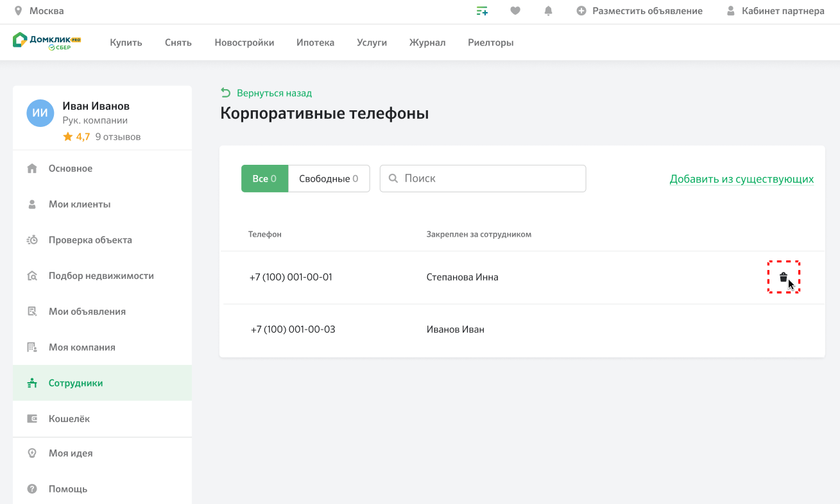Click the building icon next to Моя компания
The image size is (840, 504).
tap(32, 347)
